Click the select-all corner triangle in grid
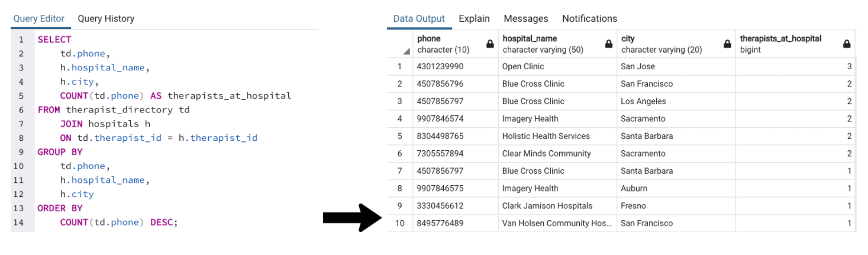The image size is (868, 255). tap(406, 51)
